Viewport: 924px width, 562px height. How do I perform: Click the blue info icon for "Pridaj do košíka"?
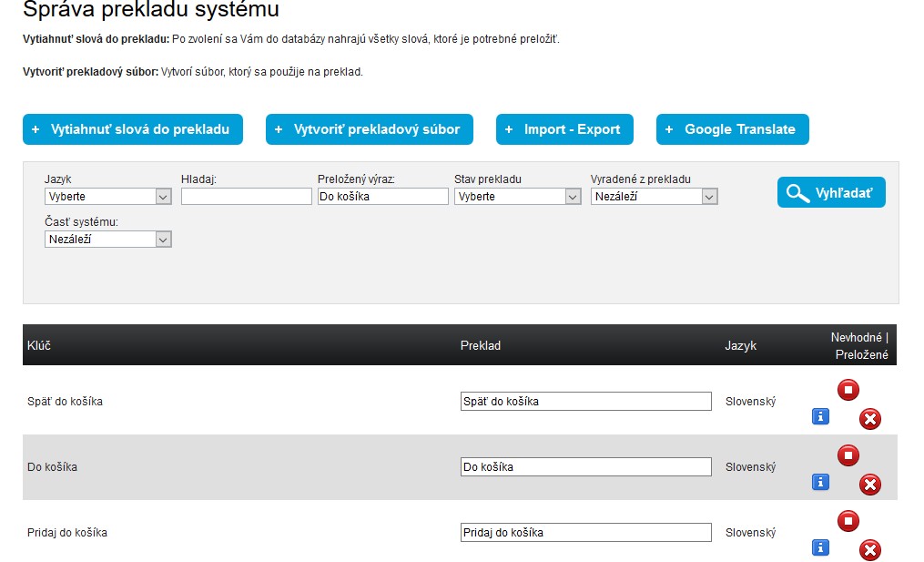click(x=820, y=547)
